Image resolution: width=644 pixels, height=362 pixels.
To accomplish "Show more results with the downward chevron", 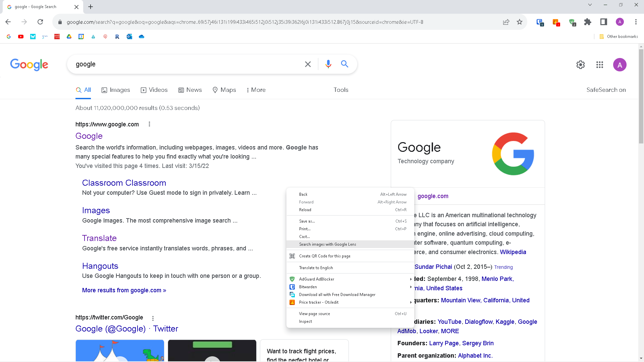I will (x=590, y=5).
